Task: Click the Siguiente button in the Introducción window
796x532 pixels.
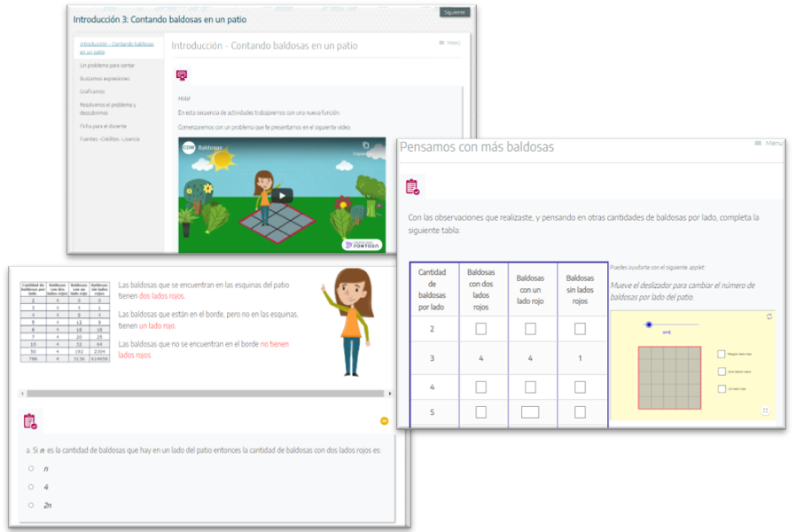Action: [x=455, y=12]
